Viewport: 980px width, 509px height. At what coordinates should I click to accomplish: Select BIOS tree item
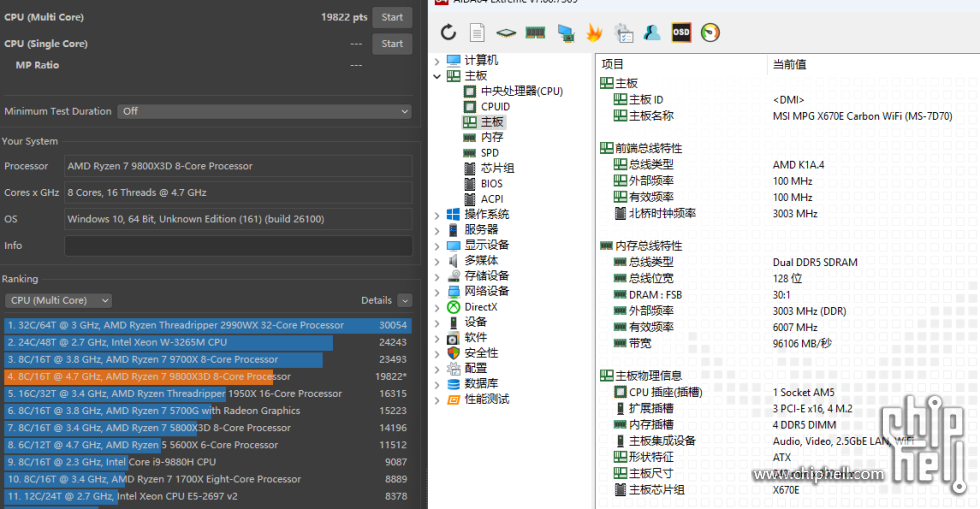click(x=491, y=184)
